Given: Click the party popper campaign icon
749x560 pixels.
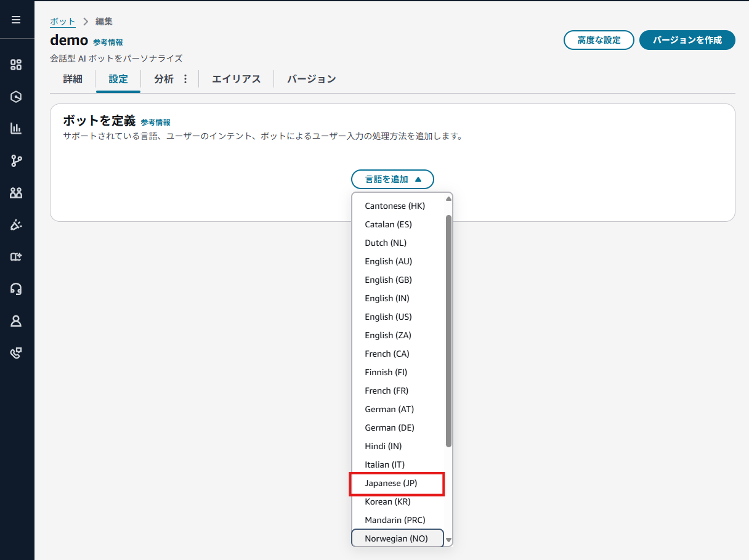Looking at the screenshot, I should [16, 225].
